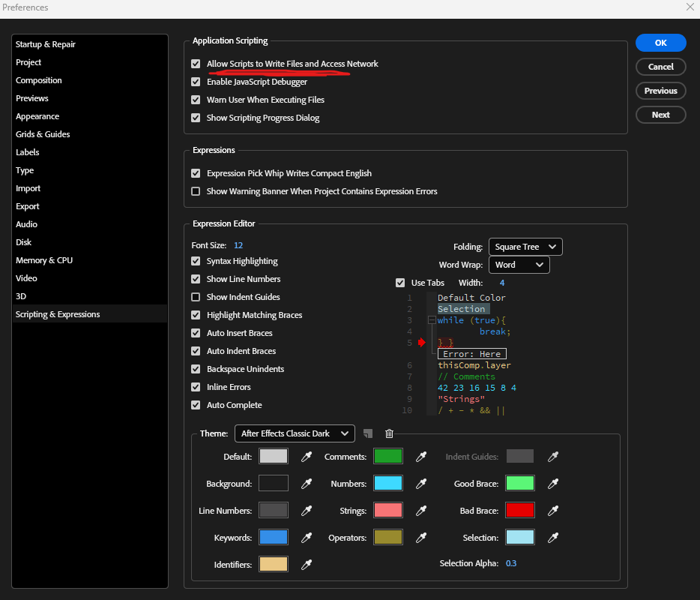Toggle Use Tabs checkbox

(x=400, y=283)
